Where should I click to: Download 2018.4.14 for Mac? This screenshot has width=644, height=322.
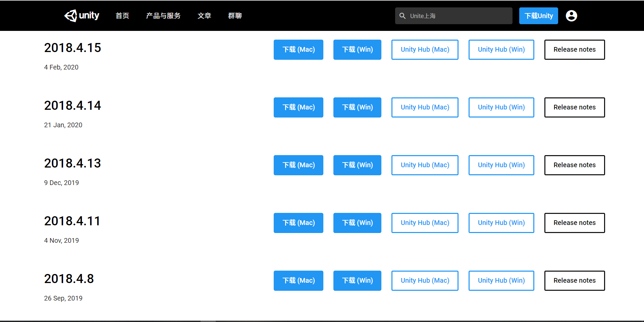coord(299,107)
